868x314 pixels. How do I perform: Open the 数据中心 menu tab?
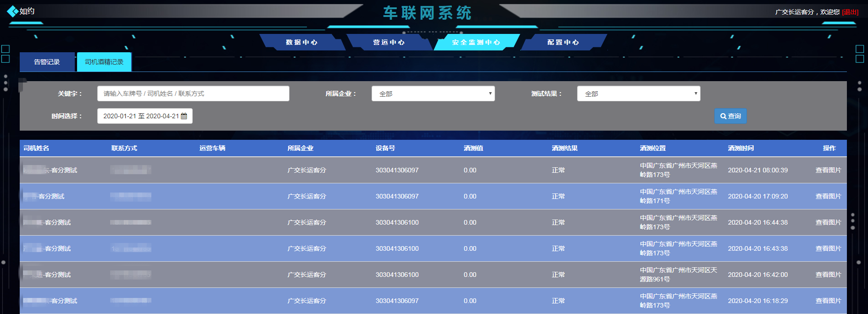point(301,42)
